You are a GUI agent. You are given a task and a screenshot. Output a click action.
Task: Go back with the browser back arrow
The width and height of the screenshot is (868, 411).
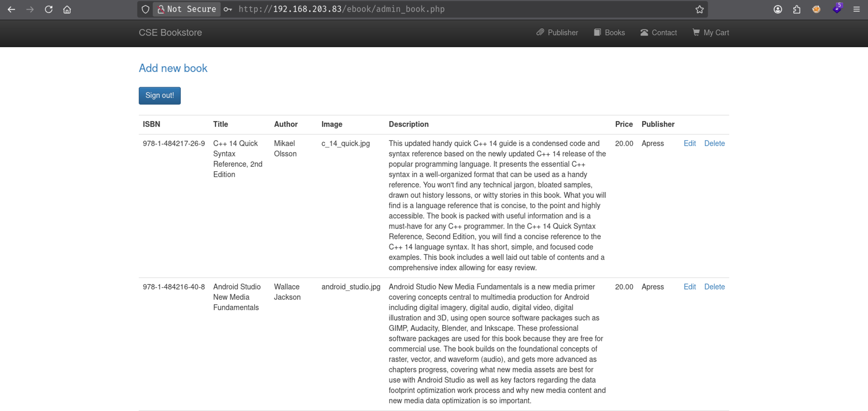point(11,9)
